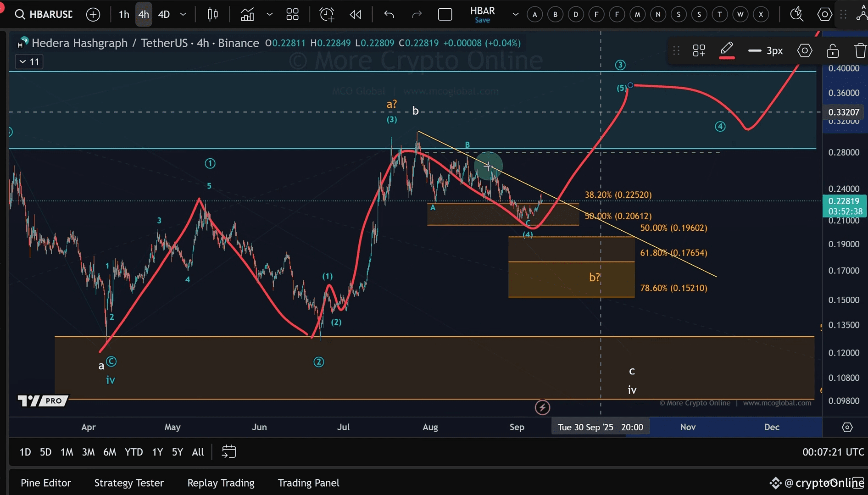Open the Trading Panel tab
This screenshot has width=868, height=495.
(308, 483)
